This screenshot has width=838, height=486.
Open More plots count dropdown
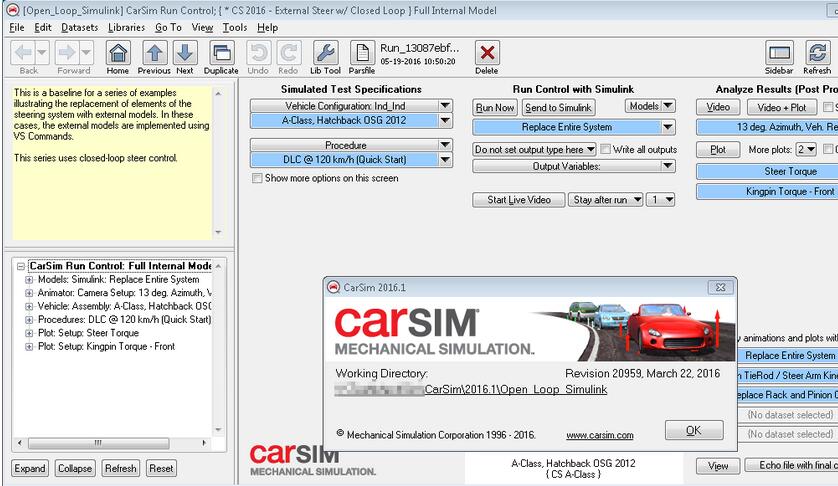click(x=806, y=149)
